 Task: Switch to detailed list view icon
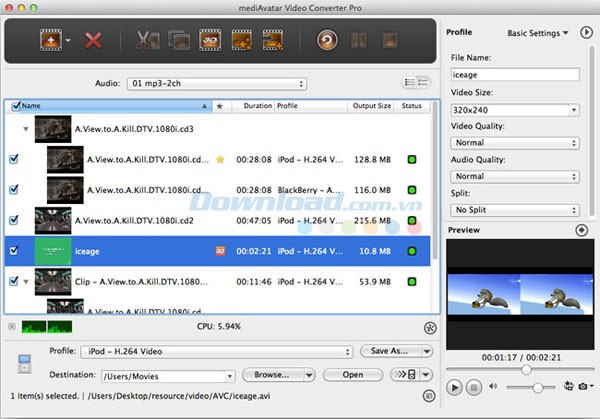point(409,82)
